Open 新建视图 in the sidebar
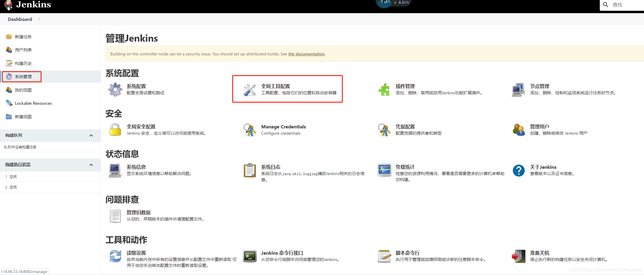644x275 pixels. coord(23,117)
